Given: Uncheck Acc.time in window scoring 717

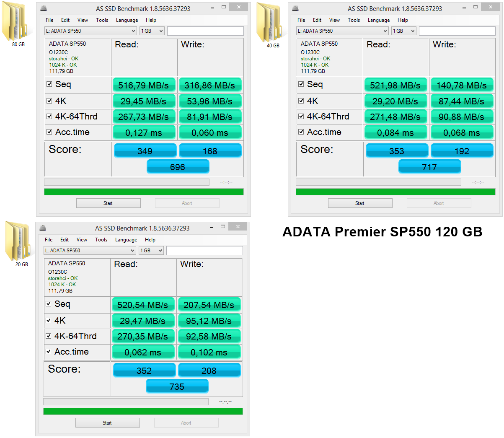Looking at the screenshot, I should (x=301, y=132).
